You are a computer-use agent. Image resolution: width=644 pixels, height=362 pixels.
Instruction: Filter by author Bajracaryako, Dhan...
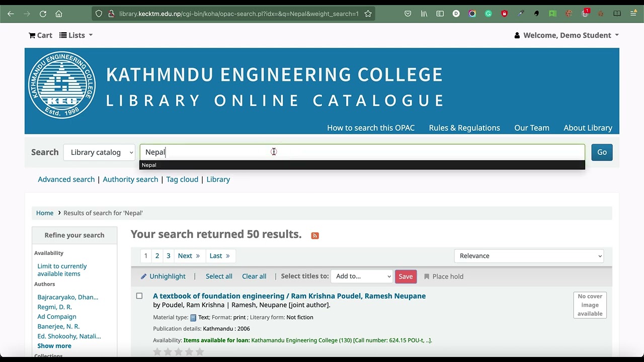68,297
